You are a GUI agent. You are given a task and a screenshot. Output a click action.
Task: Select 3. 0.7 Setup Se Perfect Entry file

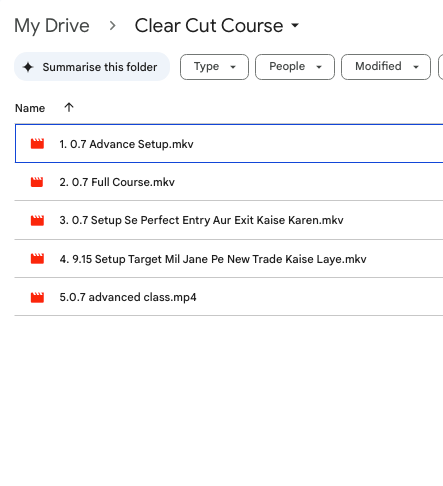pos(229,220)
